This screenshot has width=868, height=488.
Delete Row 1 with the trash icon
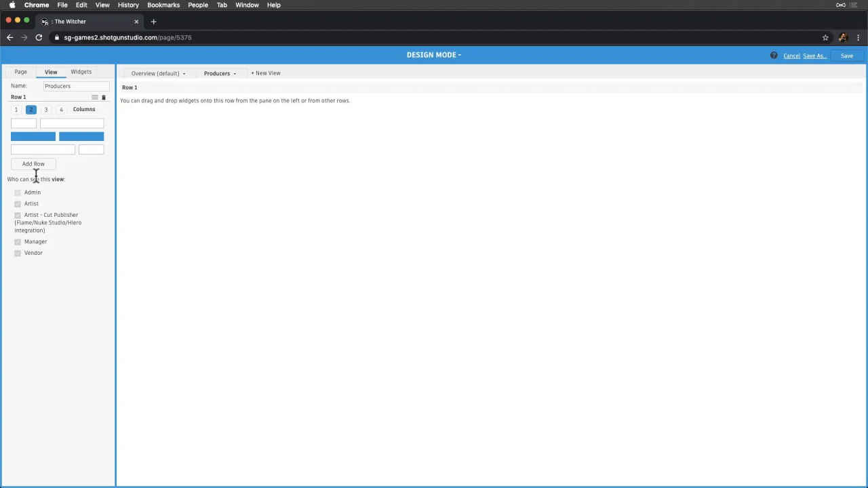(104, 98)
